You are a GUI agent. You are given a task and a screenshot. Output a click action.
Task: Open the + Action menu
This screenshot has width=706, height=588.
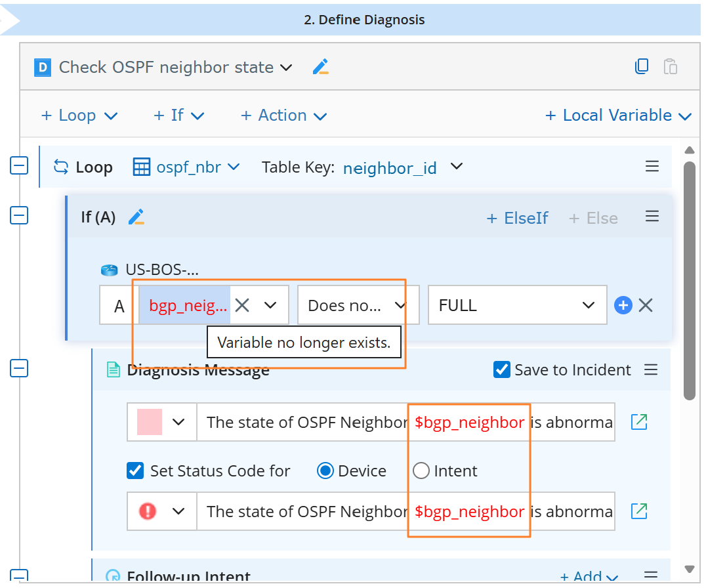pyautogui.click(x=283, y=115)
